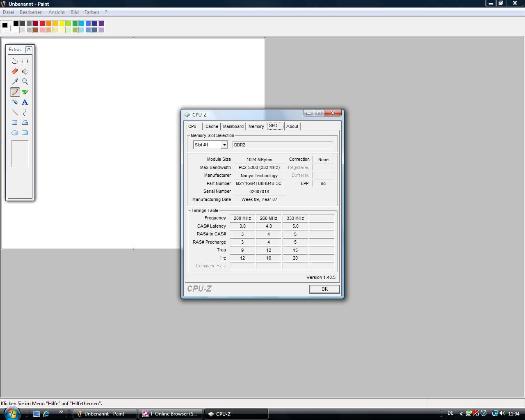
Task: Open the Bearbeiten menu
Action: tap(31, 12)
